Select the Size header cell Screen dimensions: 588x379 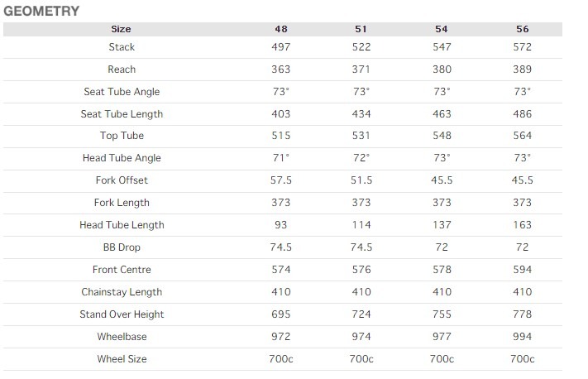point(121,29)
